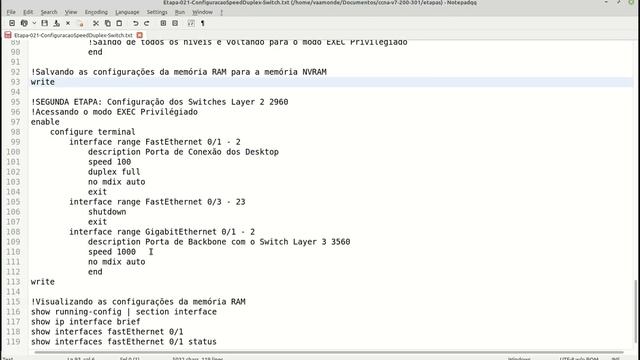Click 'interface range GigabitEthernet 0/1 - 2' line
The width and height of the screenshot is (640, 360).
[162, 232]
